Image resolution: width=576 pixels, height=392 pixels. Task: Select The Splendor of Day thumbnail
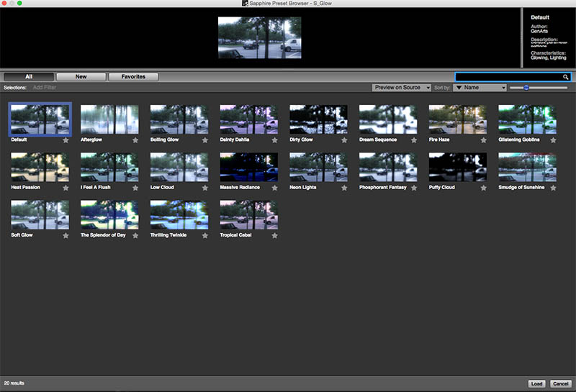coord(109,215)
